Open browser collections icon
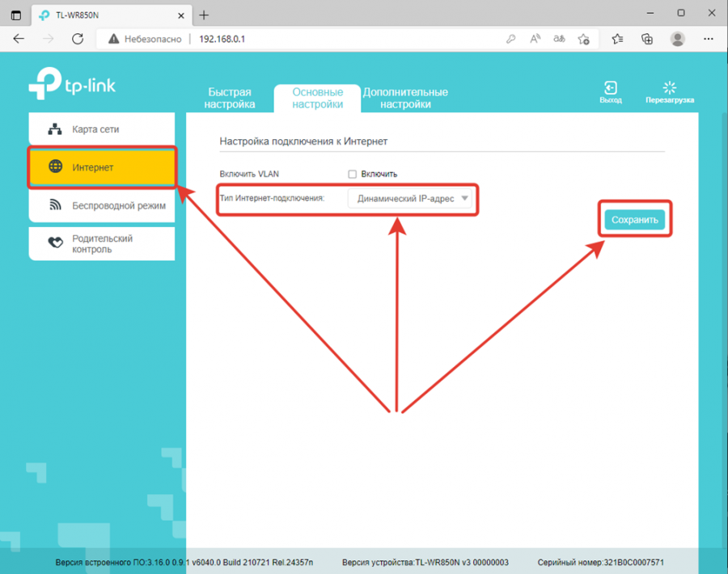The image size is (728, 574). coord(647,39)
